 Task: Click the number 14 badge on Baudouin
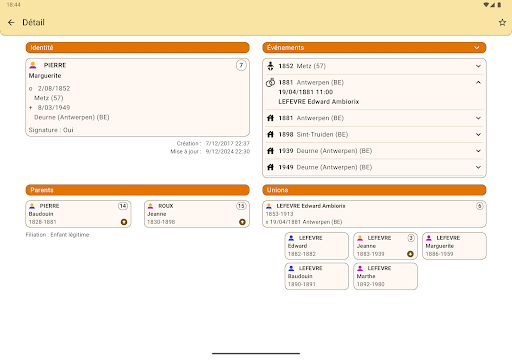(x=123, y=206)
